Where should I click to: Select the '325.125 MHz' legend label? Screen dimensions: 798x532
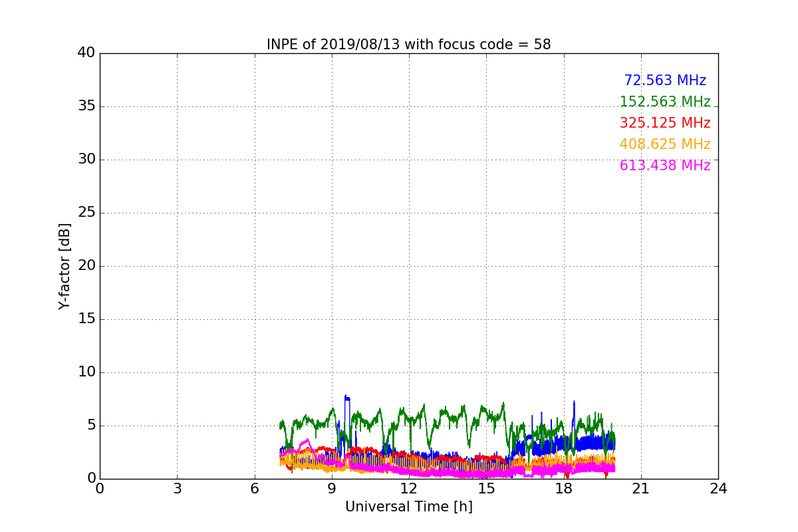(665, 123)
